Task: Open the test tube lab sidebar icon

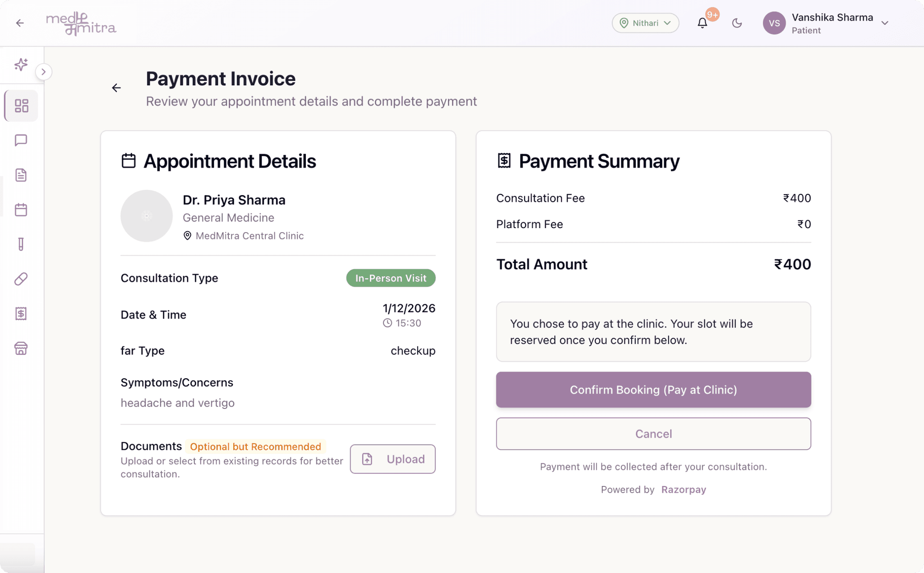Action: (21, 244)
